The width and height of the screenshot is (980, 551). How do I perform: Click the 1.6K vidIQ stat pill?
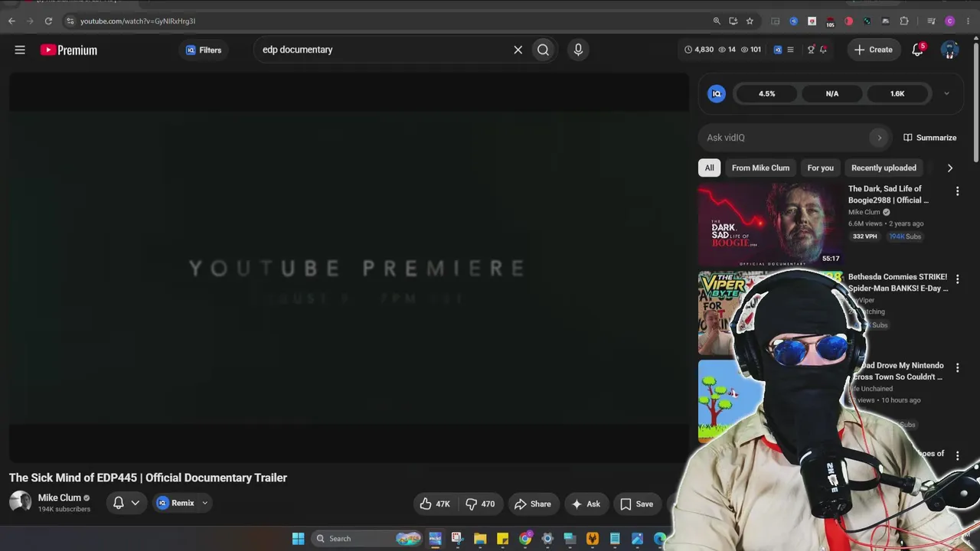897,93
